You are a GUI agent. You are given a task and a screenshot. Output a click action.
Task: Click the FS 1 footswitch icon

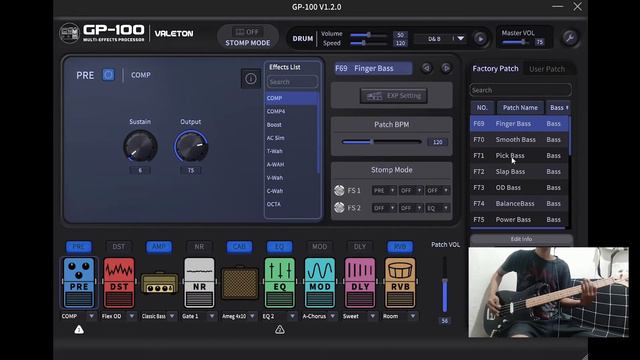point(339,190)
